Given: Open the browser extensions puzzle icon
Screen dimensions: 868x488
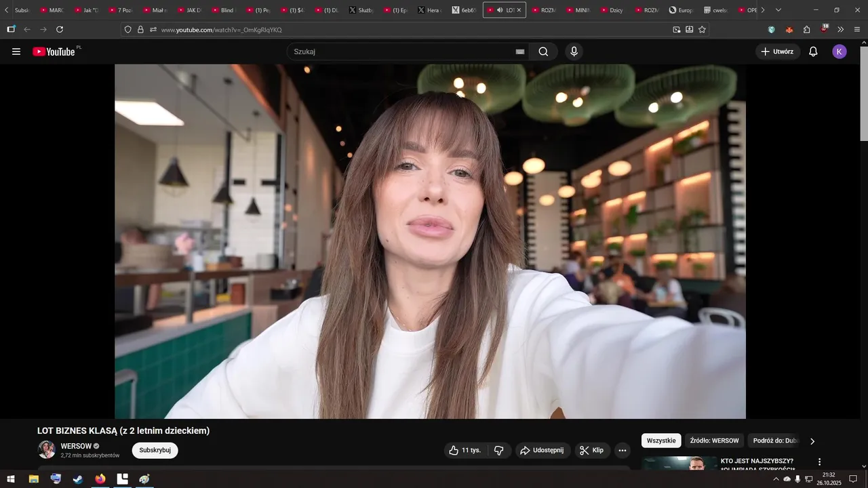Looking at the screenshot, I should point(806,30).
